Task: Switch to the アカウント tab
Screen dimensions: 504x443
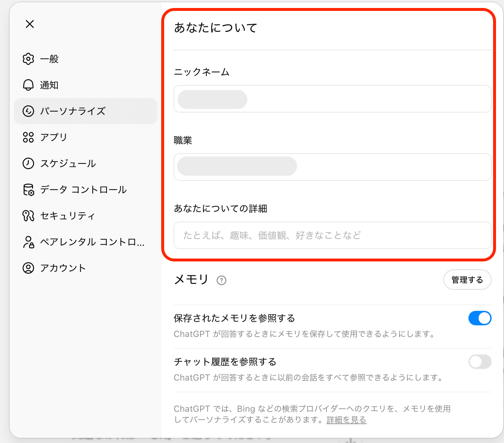Action: 63,268
